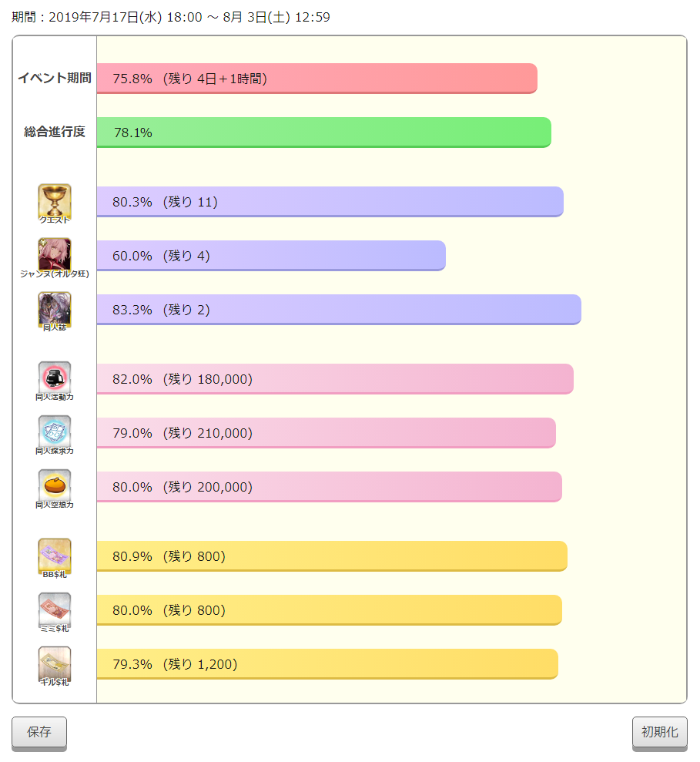
Task: Click the イベント期間 row label
Action: tap(55, 78)
